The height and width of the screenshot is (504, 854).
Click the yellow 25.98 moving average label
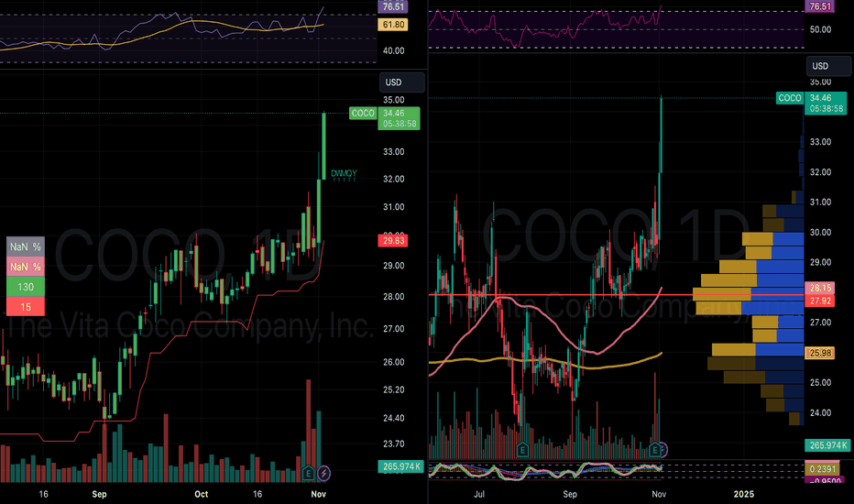point(820,353)
